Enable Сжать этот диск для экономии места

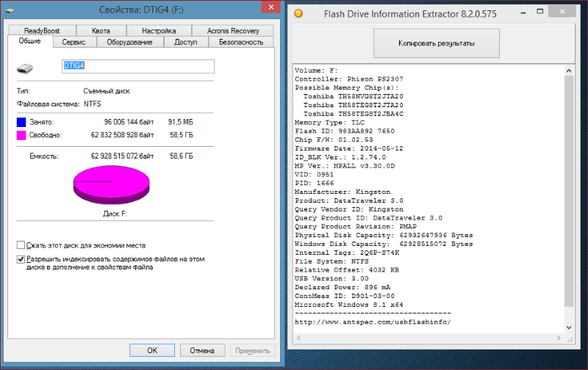[x=21, y=245]
